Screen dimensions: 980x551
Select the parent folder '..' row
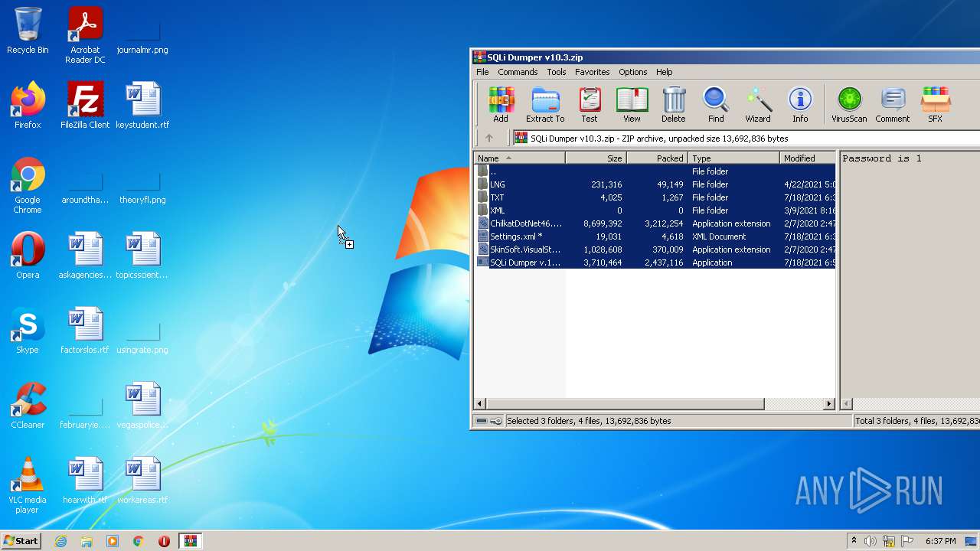655,171
